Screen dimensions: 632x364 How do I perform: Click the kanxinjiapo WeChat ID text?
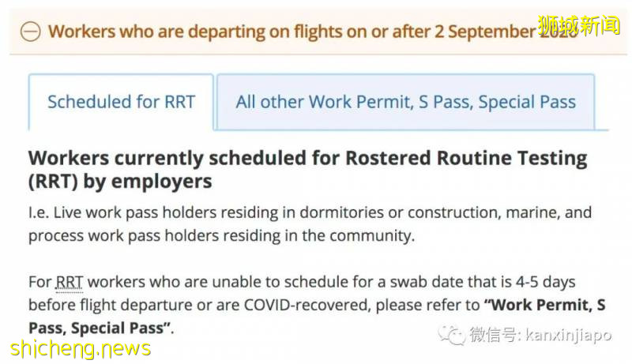point(567,336)
